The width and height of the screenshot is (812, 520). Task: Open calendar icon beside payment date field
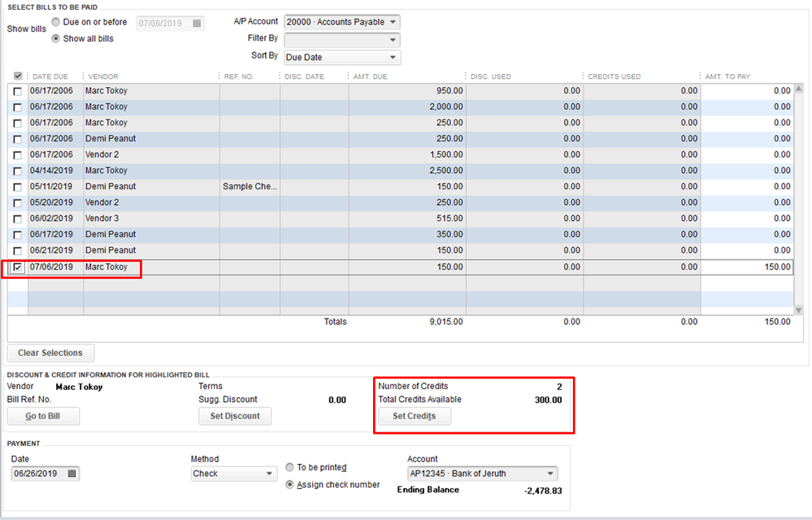(x=72, y=474)
